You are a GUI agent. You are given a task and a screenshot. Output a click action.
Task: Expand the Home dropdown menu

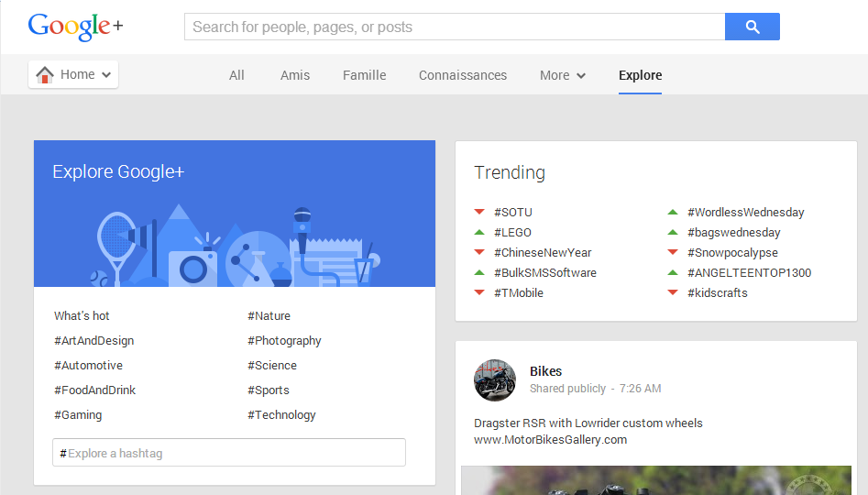[x=73, y=74]
